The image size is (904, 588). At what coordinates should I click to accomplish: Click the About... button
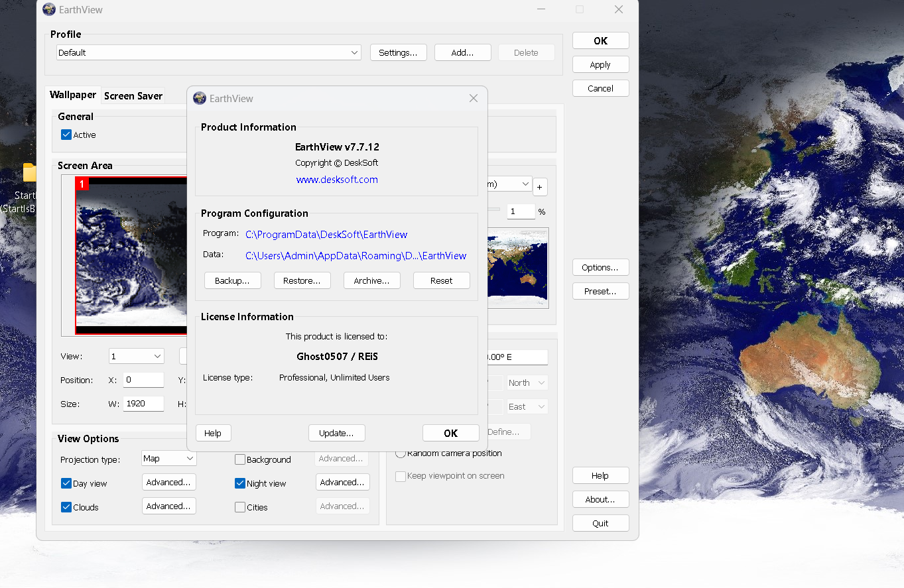point(600,499)
